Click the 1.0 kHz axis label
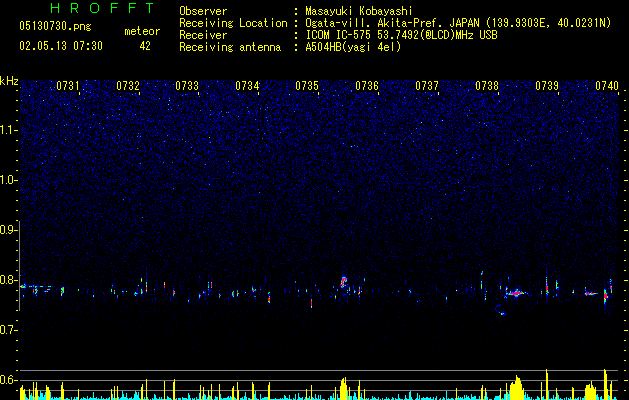Viewport: 629px width, 400px height. click(x=9, y=180)
